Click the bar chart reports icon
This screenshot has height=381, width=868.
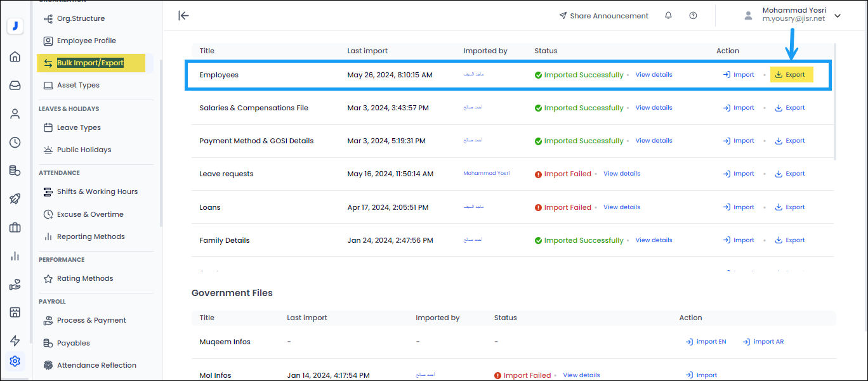[x=15, y=256]
